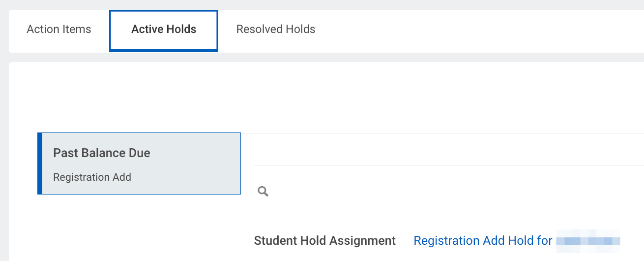Search within the hold details panel
This screenshot has height=261, width=644.
coord(263,192)
